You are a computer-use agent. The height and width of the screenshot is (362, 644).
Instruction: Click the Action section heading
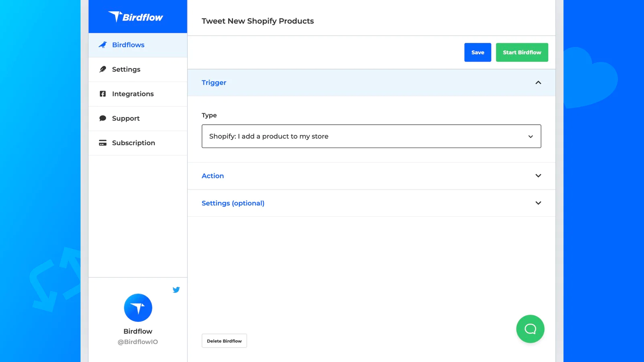pyautogui.click(x=213, y=176)
